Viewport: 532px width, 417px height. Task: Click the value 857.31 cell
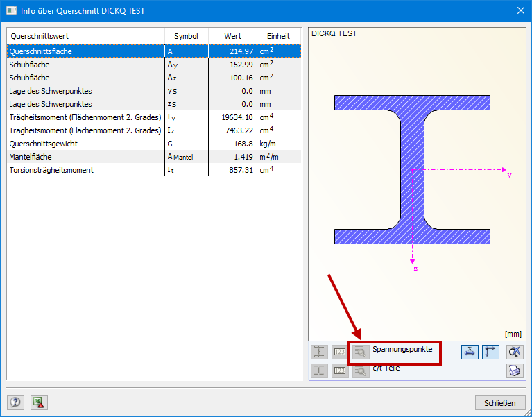(x=233, y=170)
